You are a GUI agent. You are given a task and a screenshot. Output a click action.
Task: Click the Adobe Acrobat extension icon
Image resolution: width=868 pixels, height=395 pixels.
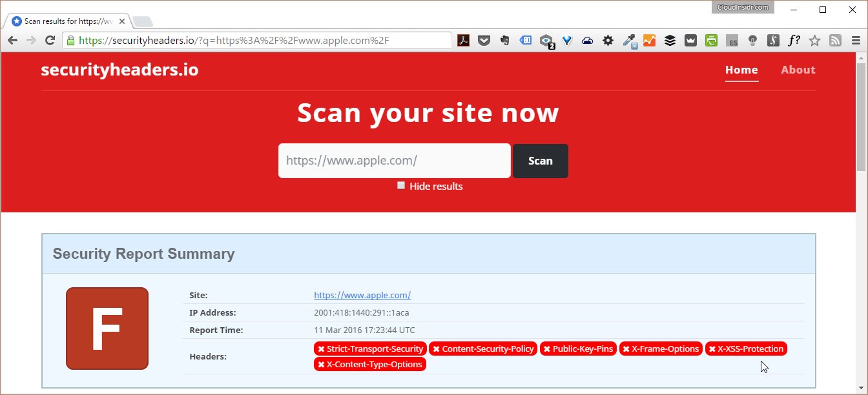click(463, 41)
